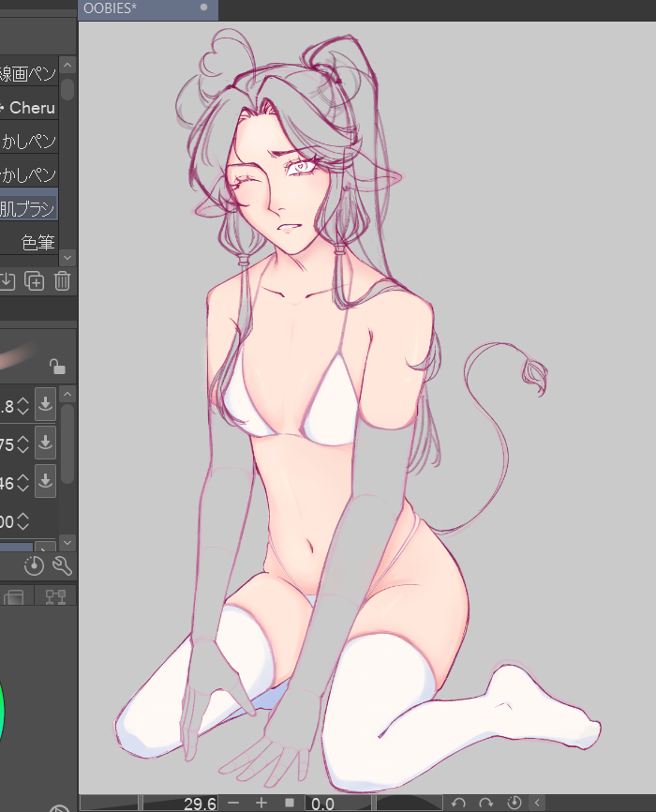Screen dimensions: 656x812
Task: Decrease the 75 value with down arrow
Action: (22, 449)
